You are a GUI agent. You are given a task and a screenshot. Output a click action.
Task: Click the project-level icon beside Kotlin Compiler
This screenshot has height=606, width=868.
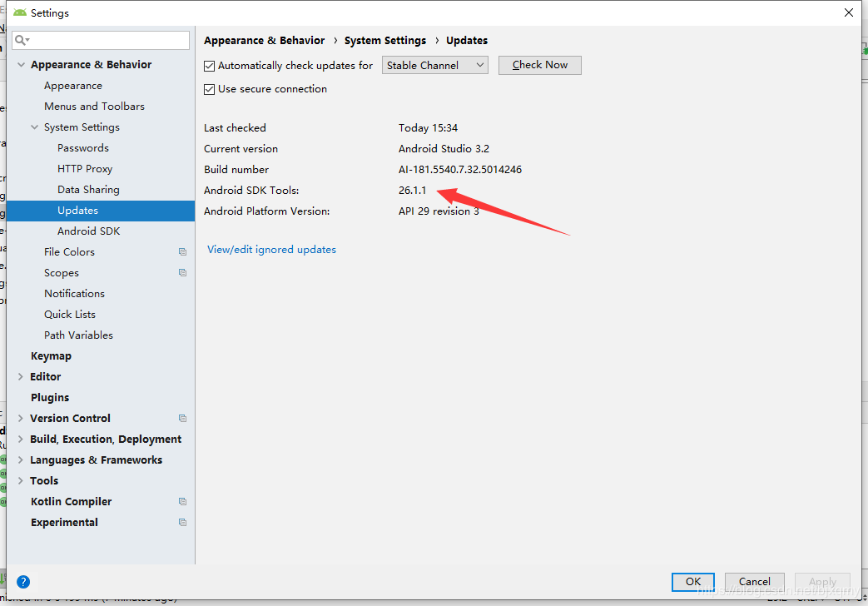click(183, 501)
